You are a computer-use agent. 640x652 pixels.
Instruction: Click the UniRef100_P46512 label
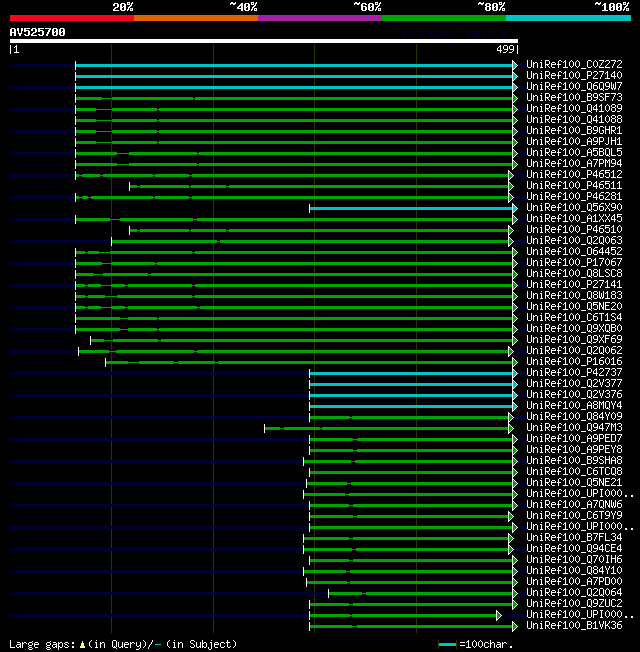pyautogui.click(x=574, y=175)
